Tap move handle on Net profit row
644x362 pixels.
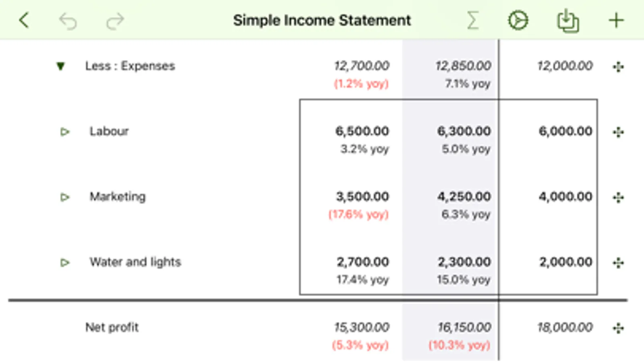click(618, 328)
